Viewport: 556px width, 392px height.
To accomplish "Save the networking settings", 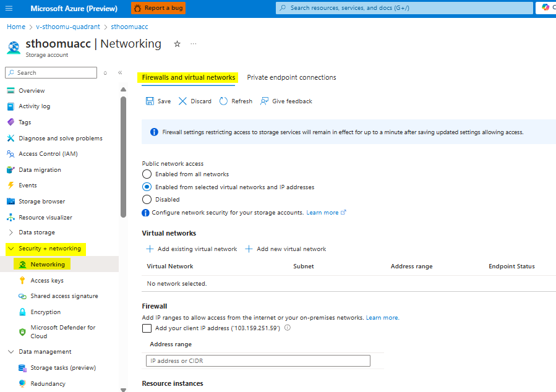I will click(x=158, y=101).
